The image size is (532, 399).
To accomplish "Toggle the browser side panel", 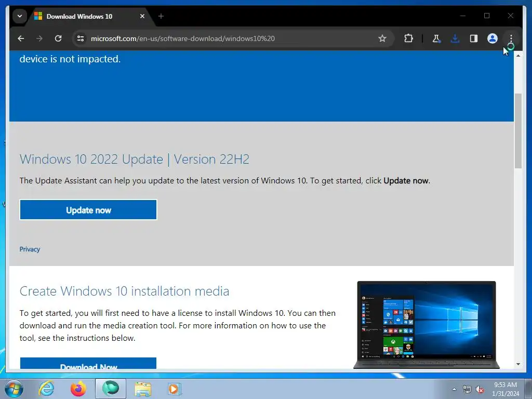I will point(474,38).
